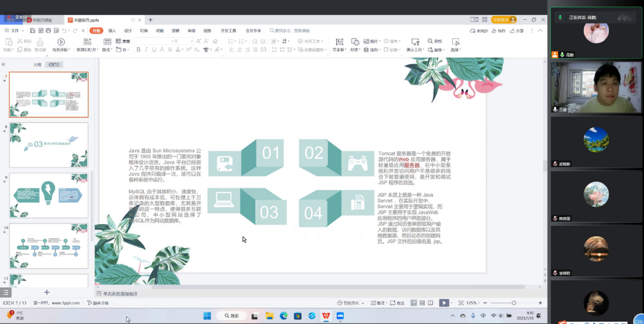The width and height of the screenshot is (644, 324).
Task: Click the Save icon in quick access toolbar
Action: [32, 31]
